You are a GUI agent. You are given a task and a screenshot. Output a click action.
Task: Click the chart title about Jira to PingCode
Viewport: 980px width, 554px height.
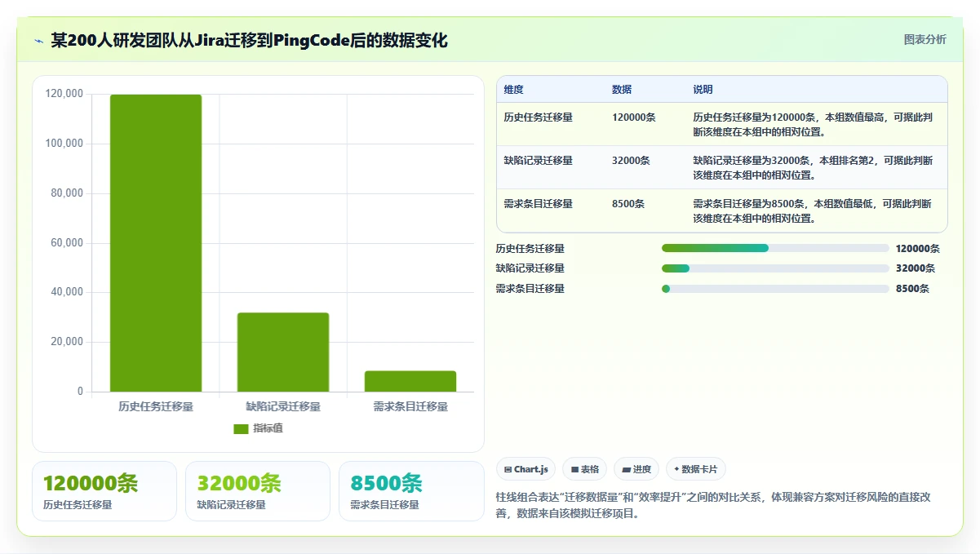coord(249,41)
